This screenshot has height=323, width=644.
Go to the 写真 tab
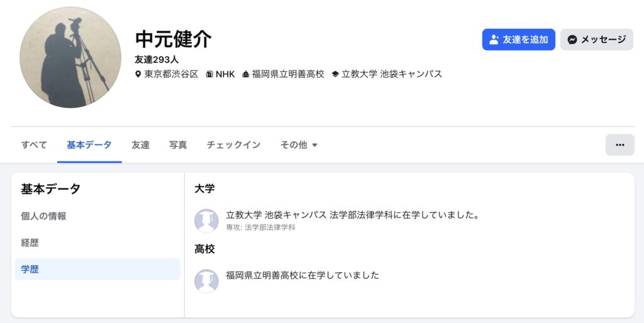coord(178,145)
